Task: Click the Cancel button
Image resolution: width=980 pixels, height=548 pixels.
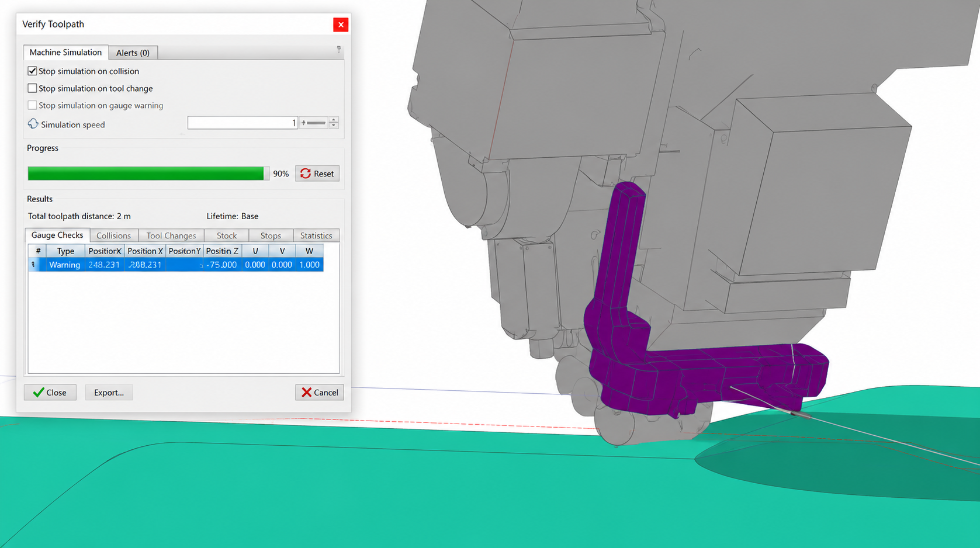Action: click(x=320, y=392)
